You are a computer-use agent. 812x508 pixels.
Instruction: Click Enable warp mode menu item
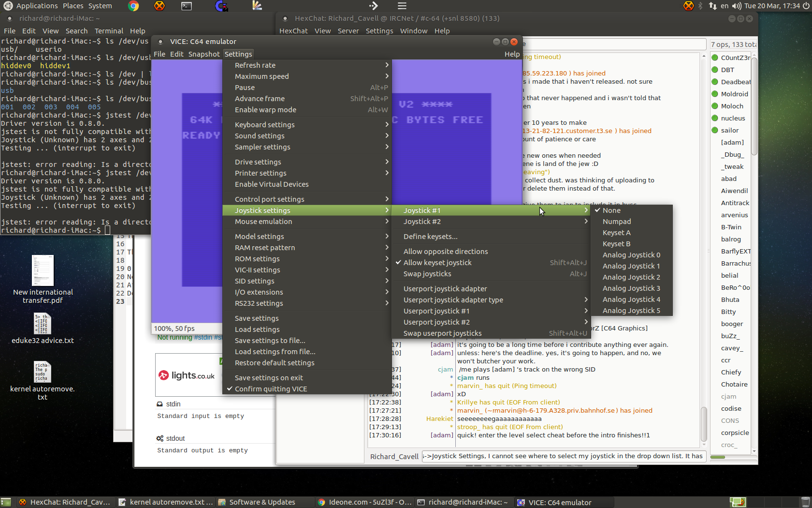307,110
